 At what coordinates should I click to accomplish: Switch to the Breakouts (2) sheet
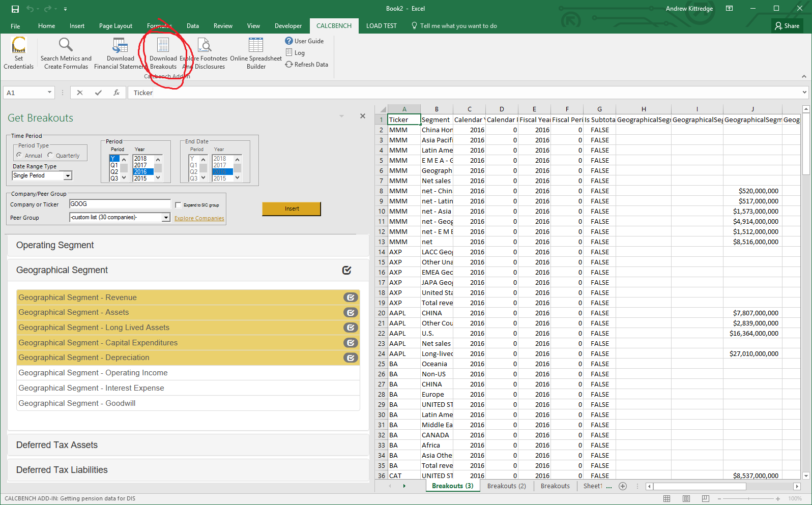[507, 486]
